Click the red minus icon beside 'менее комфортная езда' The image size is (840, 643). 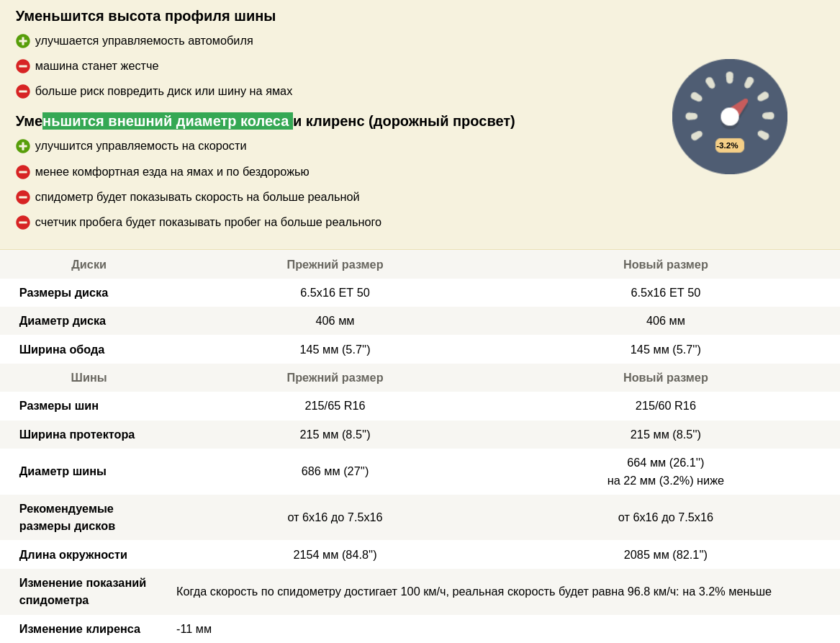23,172
